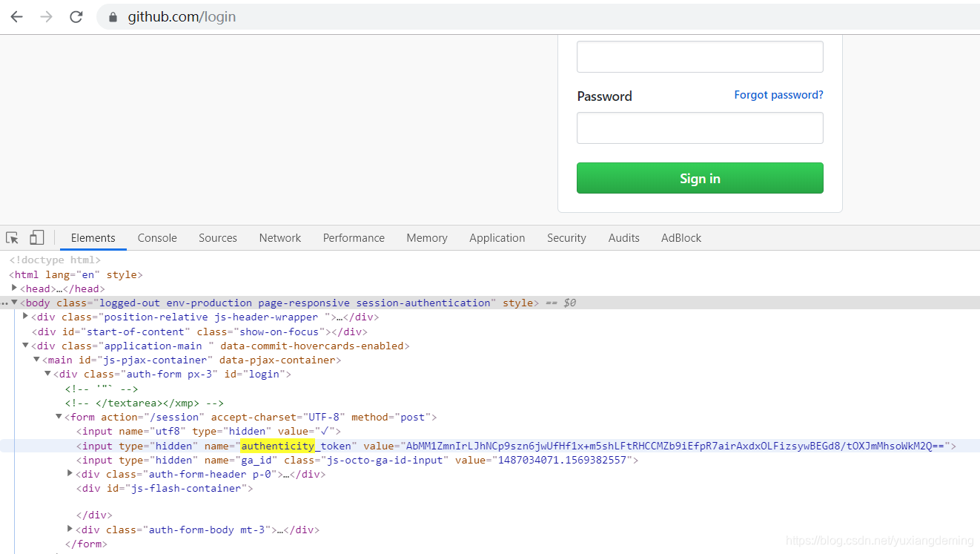Image resolution: width=980 pixels, height=554 pixels.
Task: Collapse the form action=/session node
Action: point(59,416)
